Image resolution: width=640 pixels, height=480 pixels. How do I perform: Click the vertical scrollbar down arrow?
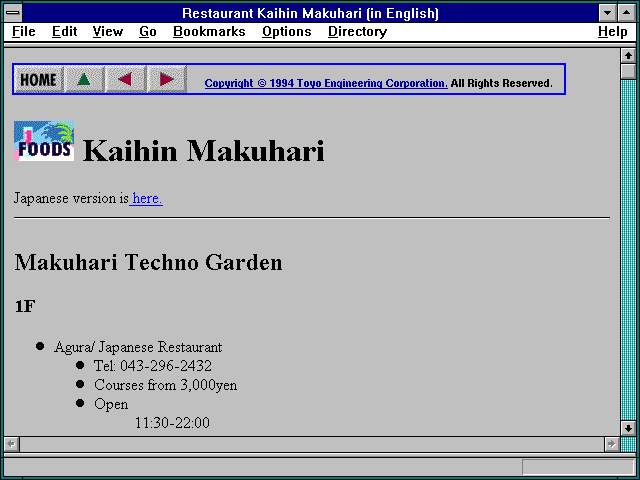click(x=628, y=428)
